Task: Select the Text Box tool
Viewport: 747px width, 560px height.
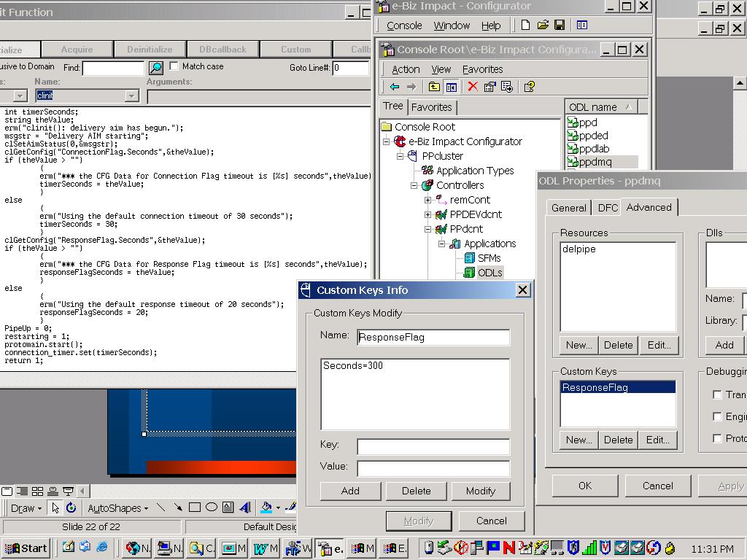Action: click(x=228, y=507)
